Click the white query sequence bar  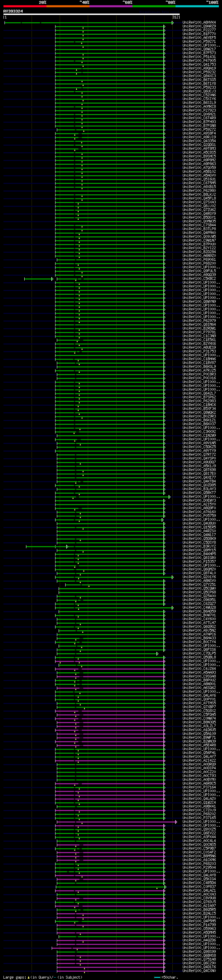pos(92,15)
